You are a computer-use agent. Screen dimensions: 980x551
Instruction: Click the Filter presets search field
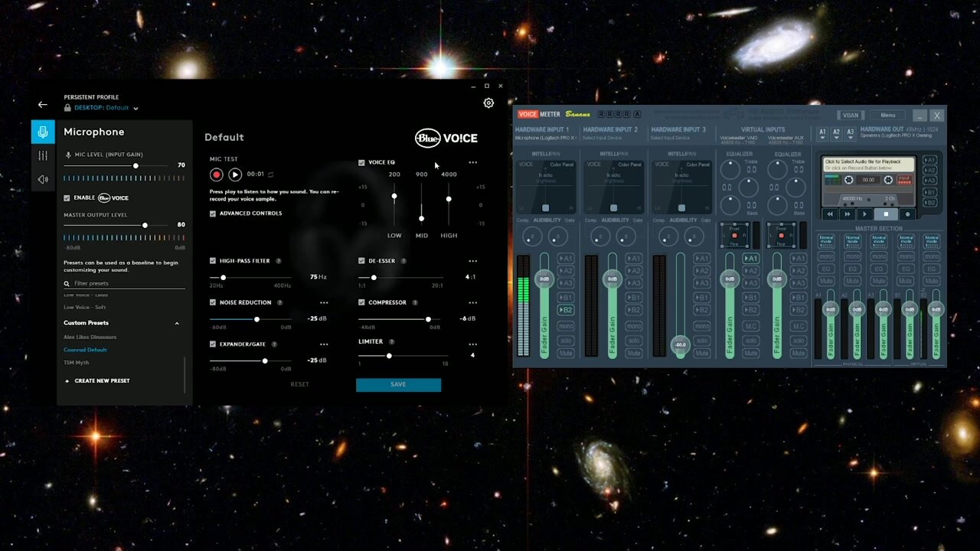tap(124, 283)
